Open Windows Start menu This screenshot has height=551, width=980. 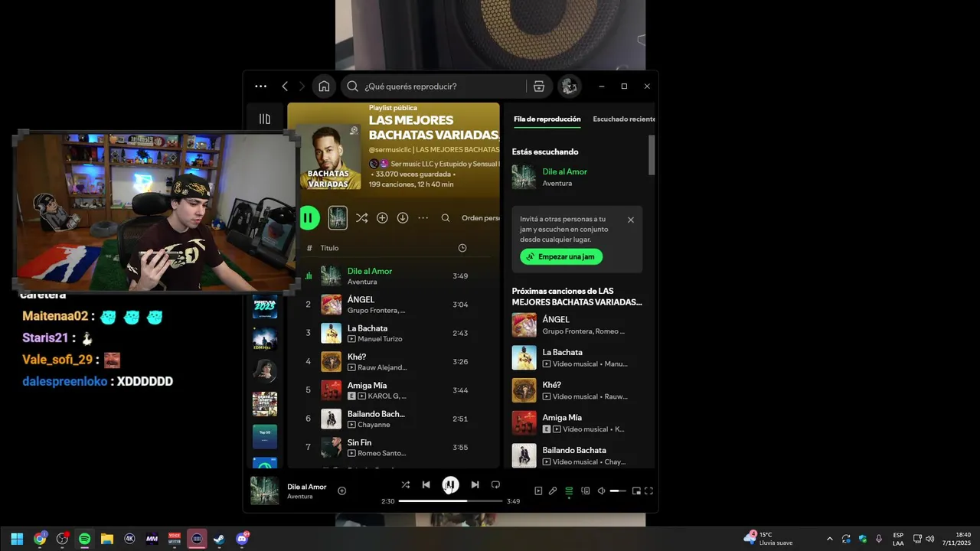[17, 539]
